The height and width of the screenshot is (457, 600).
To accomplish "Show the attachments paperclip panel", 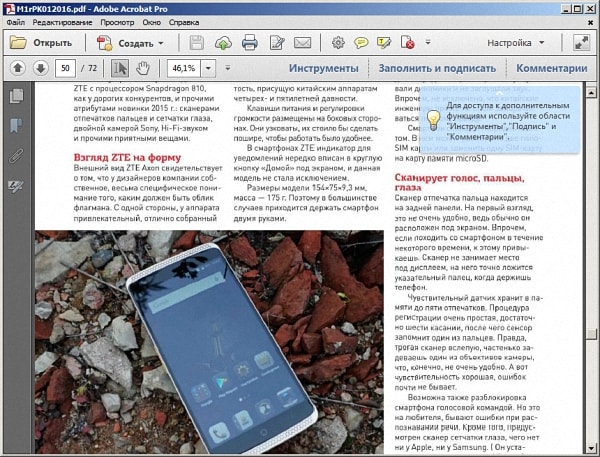I will coord(16,155).
